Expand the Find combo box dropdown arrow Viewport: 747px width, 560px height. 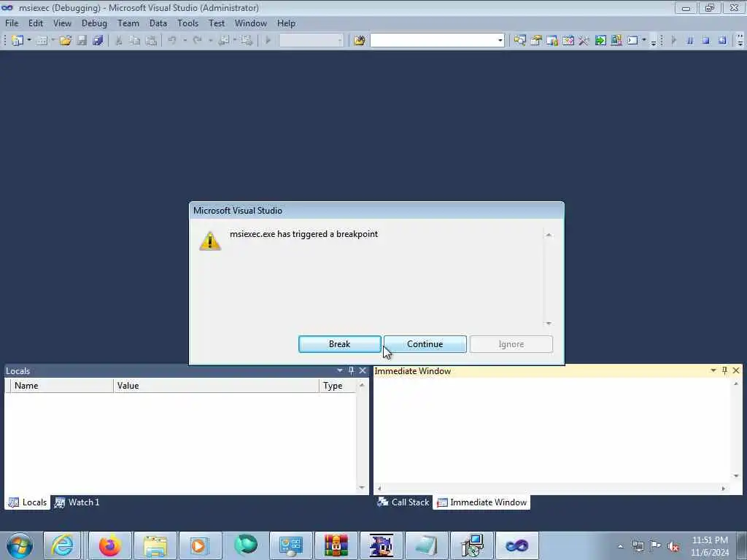coord(500,41)
